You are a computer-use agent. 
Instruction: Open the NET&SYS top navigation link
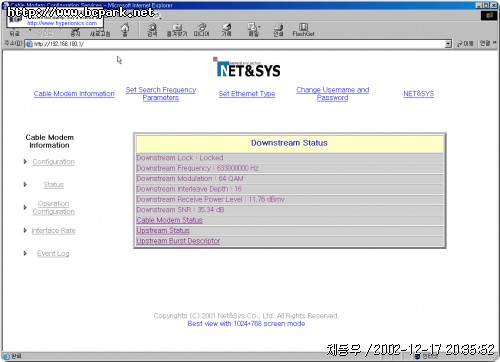[419, 94]
